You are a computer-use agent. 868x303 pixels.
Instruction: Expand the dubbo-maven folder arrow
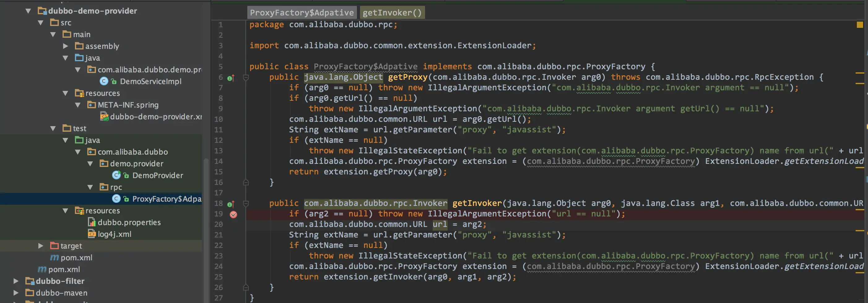(x=16, y=292)
